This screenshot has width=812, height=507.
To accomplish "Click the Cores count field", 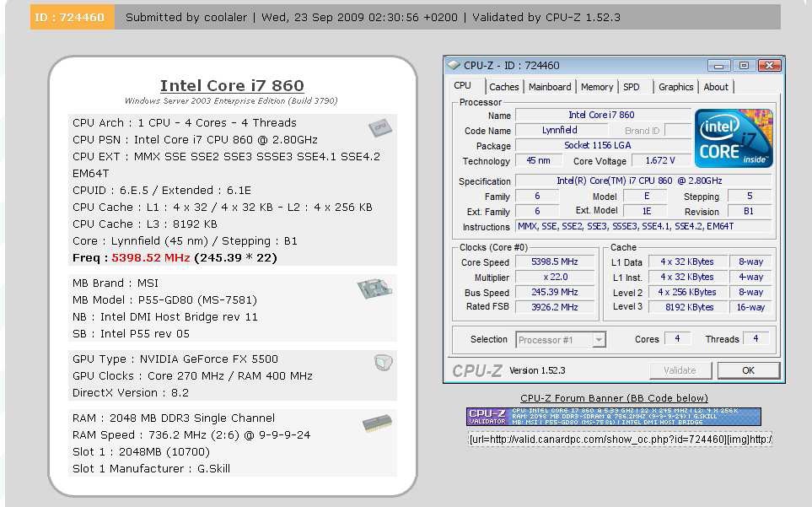I will pos(677,338).
